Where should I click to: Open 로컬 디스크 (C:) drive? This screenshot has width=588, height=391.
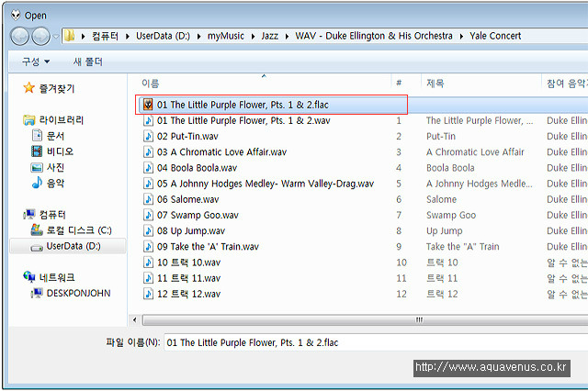(79, 230)
